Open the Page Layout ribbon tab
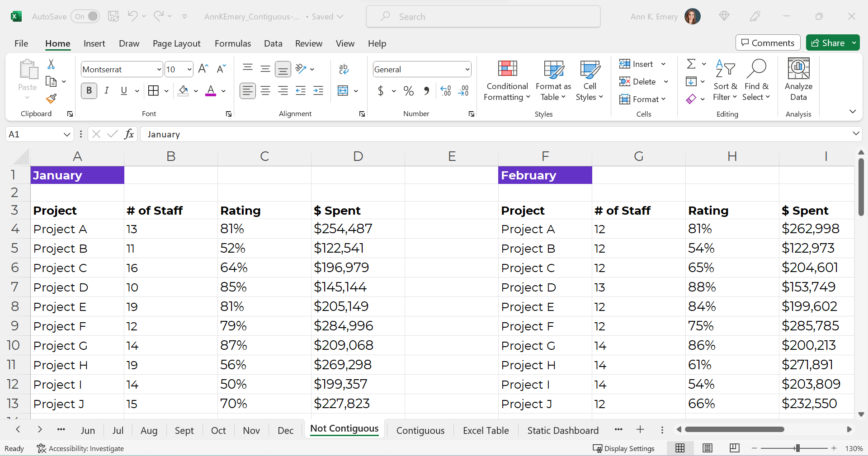 (x=176, y=43)
